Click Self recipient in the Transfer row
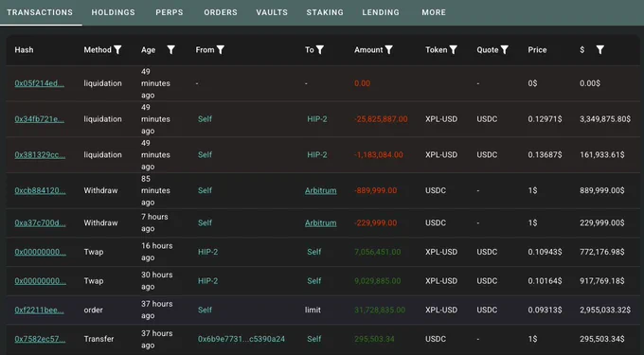644x355 pixels. tap(314, 339)
